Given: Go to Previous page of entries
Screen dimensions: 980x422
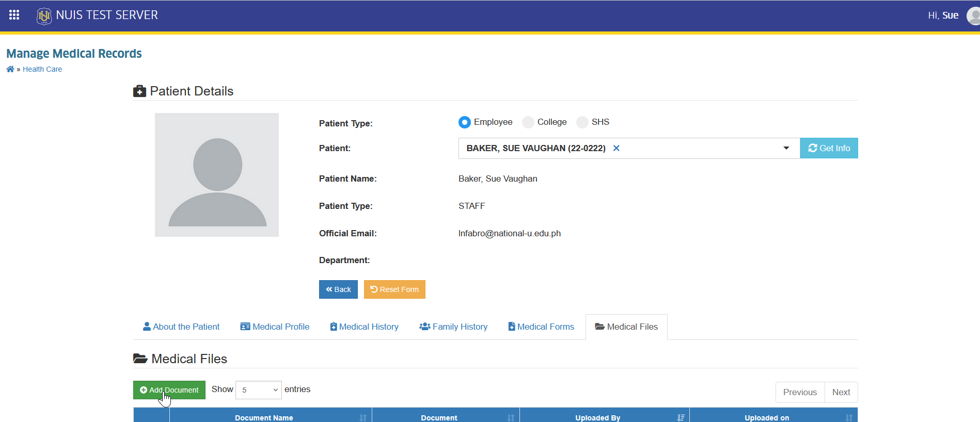Looking at the screenshot, I should click(x=800, y=392).
